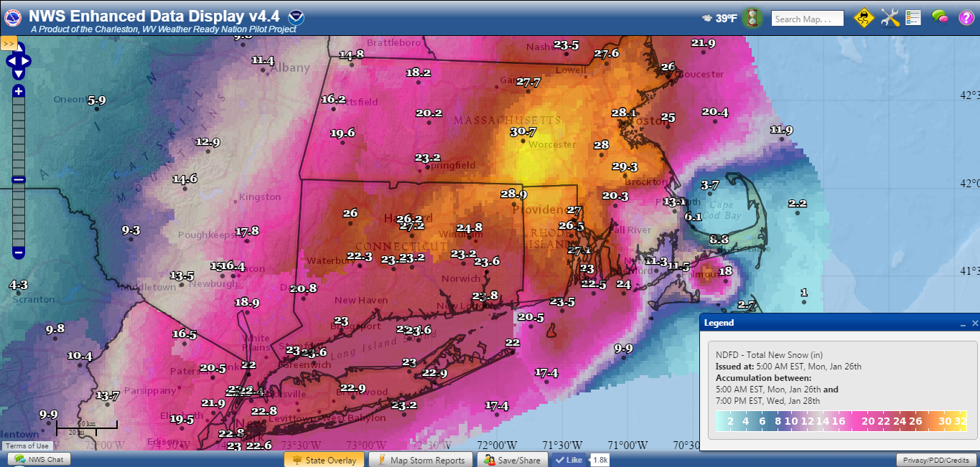Image resolution: width=980 pixels, height=467 pixels.
Task: Click the 21.9 snowfall label near Gloucester
Action: (x=704, y=43)
